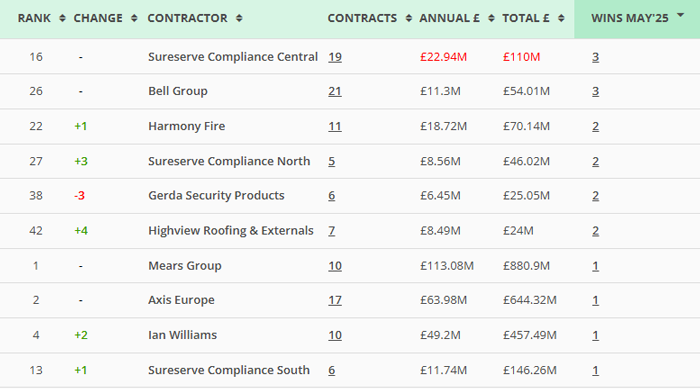700x389 pixels.
Task: Open Harmony Fire's 11 contracts link
Action: (335, 126)
